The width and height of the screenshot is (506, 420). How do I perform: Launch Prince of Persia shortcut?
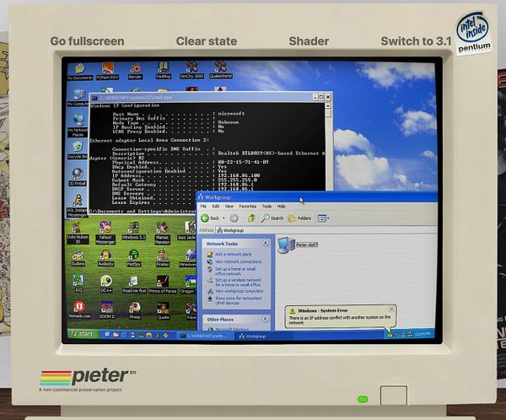pos(163,284)
